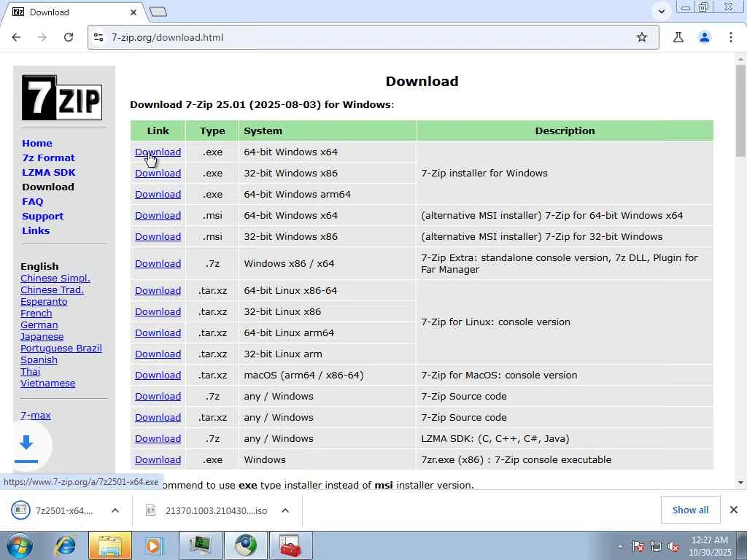Open the 21370.1003 iso download item
This screenshot has width=747, height=560.
(x=207, y=510)
